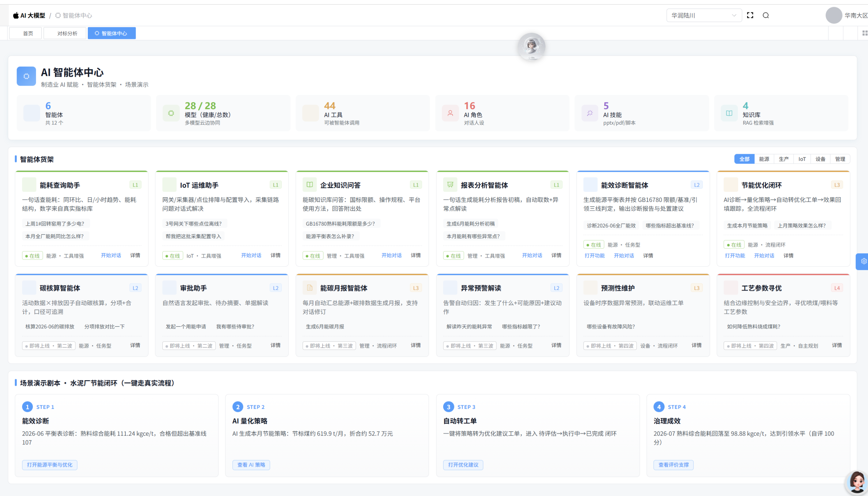
Task: Filter the shelf by 生产
Action: coord(783,159)
